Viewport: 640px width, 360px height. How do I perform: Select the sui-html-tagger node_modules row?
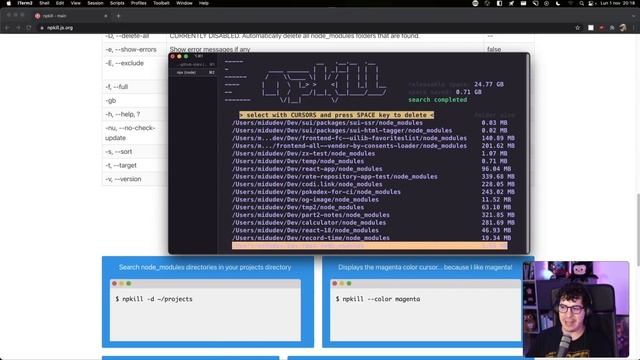pyautogui.click(x=369, y=131)
